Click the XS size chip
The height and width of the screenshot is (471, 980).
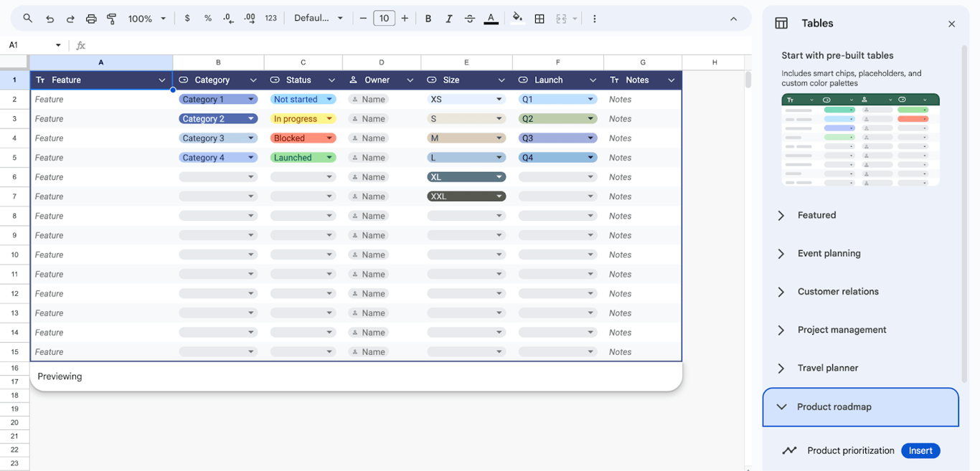pos(466,100)
